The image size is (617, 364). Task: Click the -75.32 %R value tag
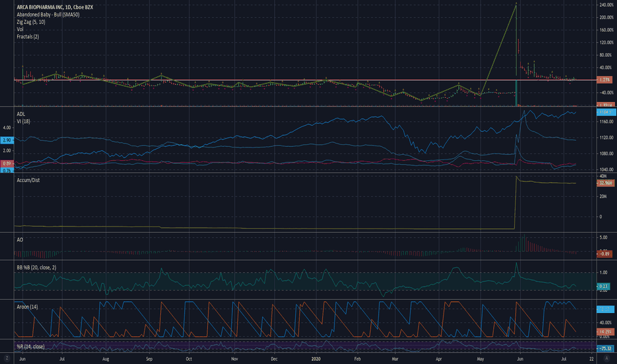point(605,349)
